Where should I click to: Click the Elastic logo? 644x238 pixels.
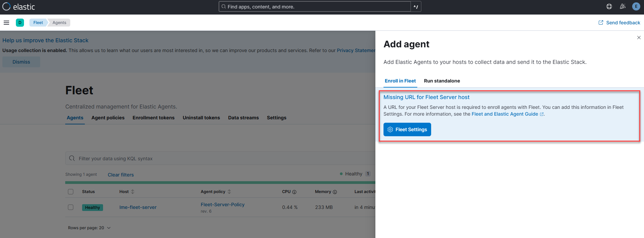point(19,7)
